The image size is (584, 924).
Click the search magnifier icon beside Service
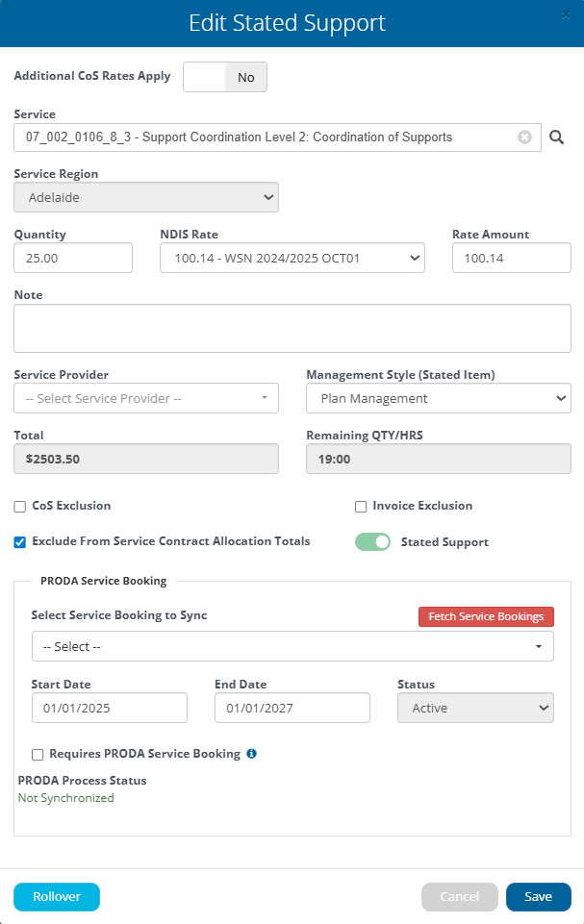tap(556, 137)
